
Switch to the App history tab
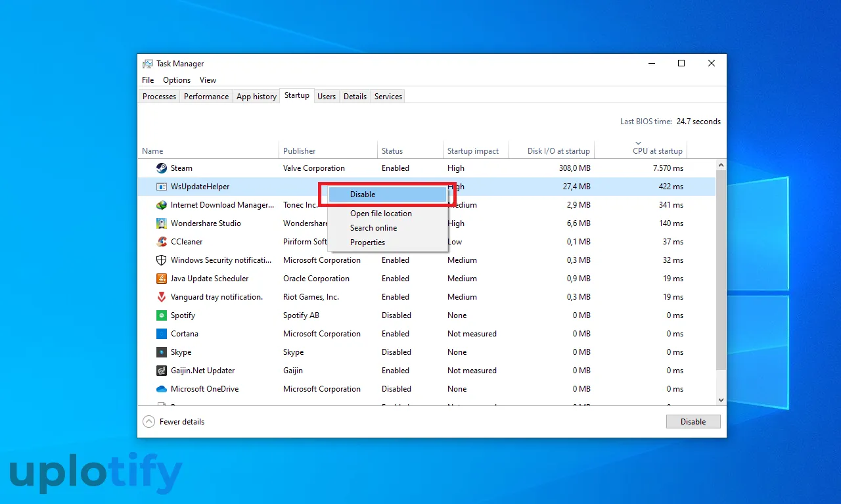click(x=256, y=97)
